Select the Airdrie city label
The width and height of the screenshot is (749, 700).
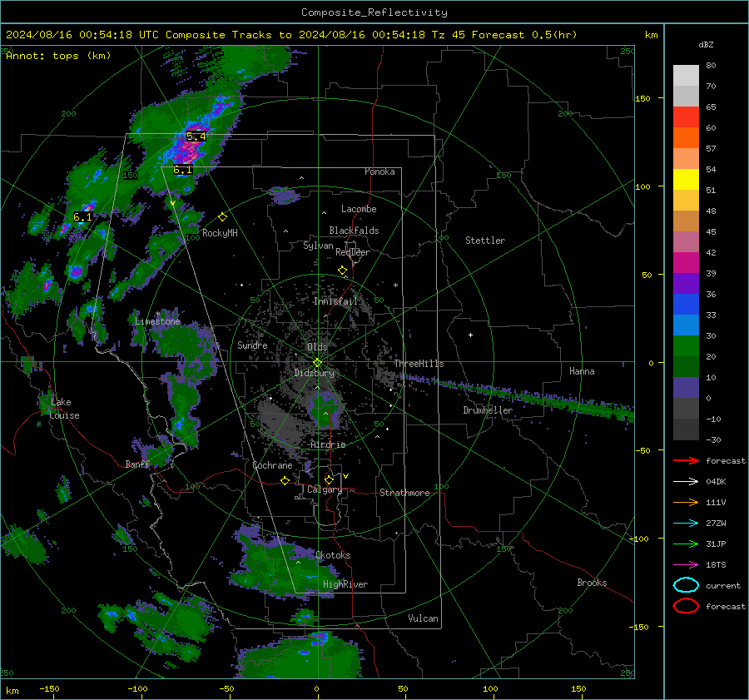pos(328,444)
